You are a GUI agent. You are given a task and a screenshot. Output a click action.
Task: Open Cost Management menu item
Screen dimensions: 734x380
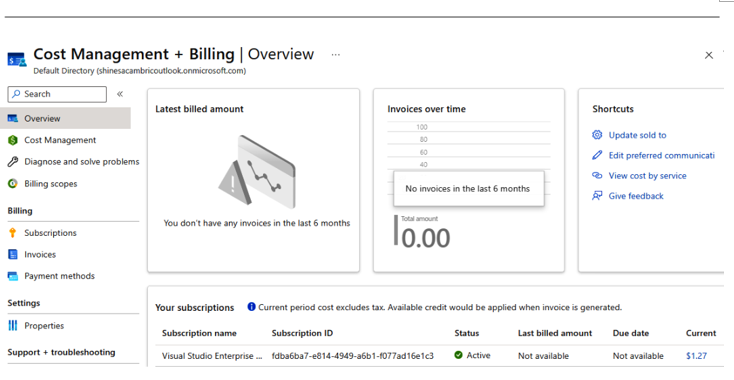click(x=60, y=140)
